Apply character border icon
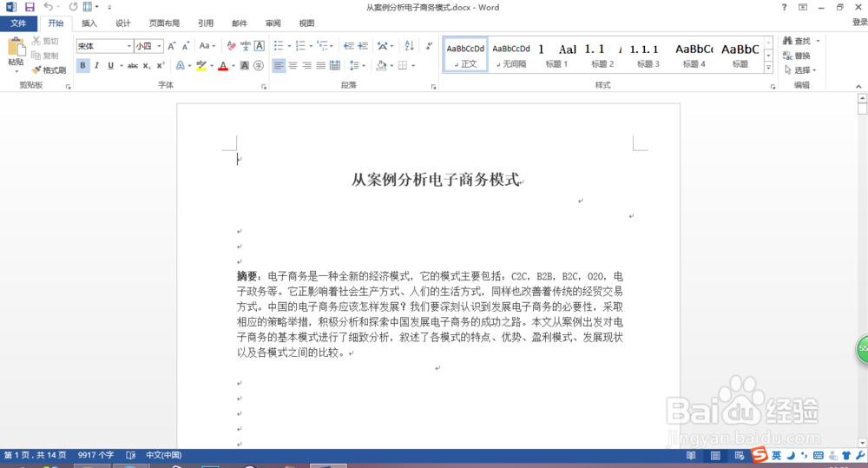The image size is (868, 468). (259, 46)
